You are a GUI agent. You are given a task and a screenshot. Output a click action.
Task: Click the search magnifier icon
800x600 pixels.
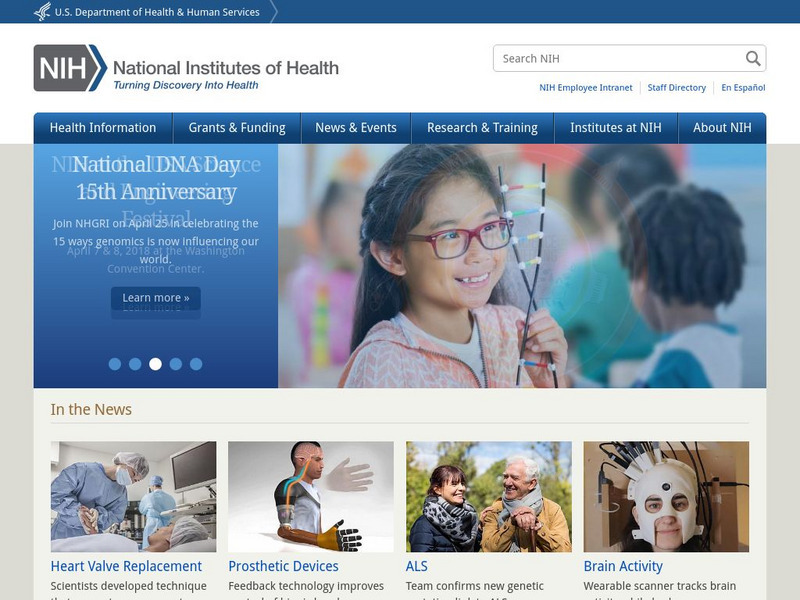point(753,59)
